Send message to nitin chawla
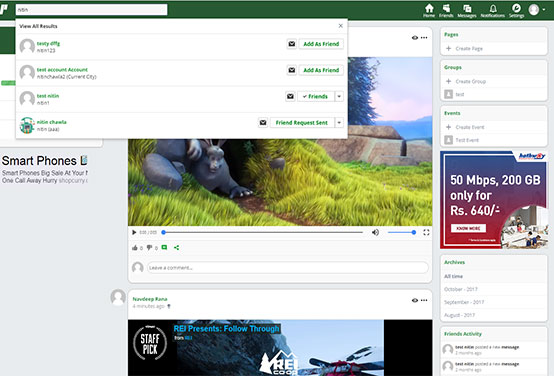The image size is (554, 376). 263,122
